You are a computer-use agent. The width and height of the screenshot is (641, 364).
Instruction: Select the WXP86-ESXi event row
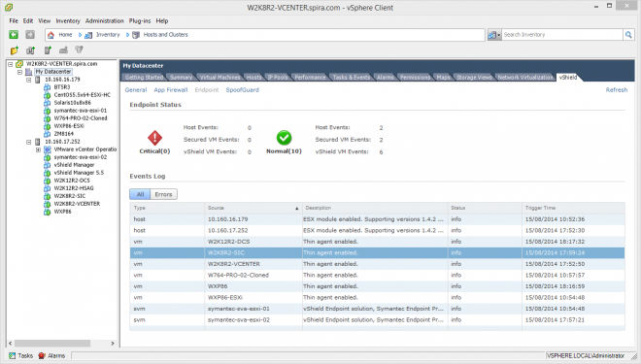[x=377, y=297]
